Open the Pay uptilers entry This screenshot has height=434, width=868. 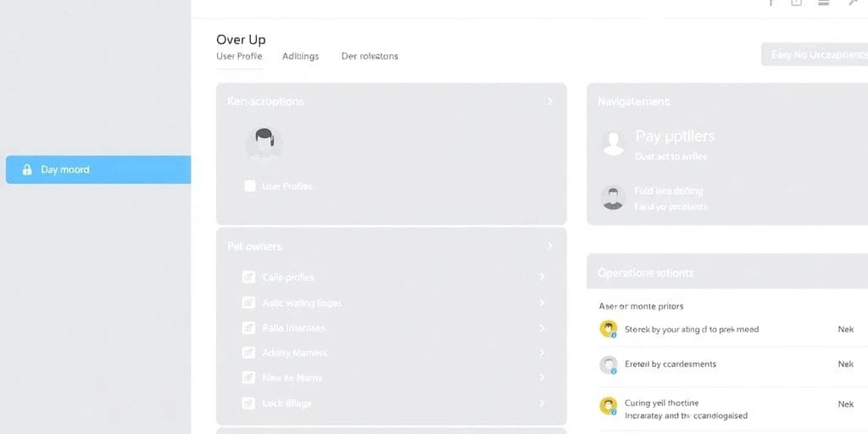[675, 136]
